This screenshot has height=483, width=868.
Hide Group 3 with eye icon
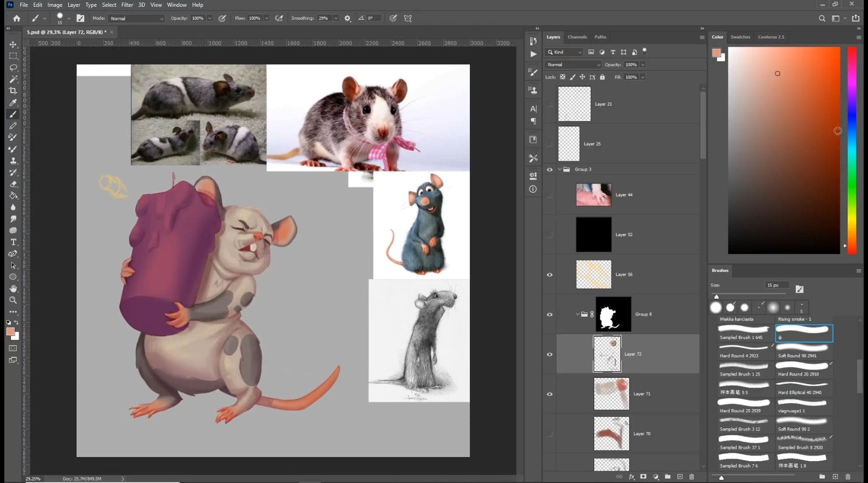pos(550,169)
